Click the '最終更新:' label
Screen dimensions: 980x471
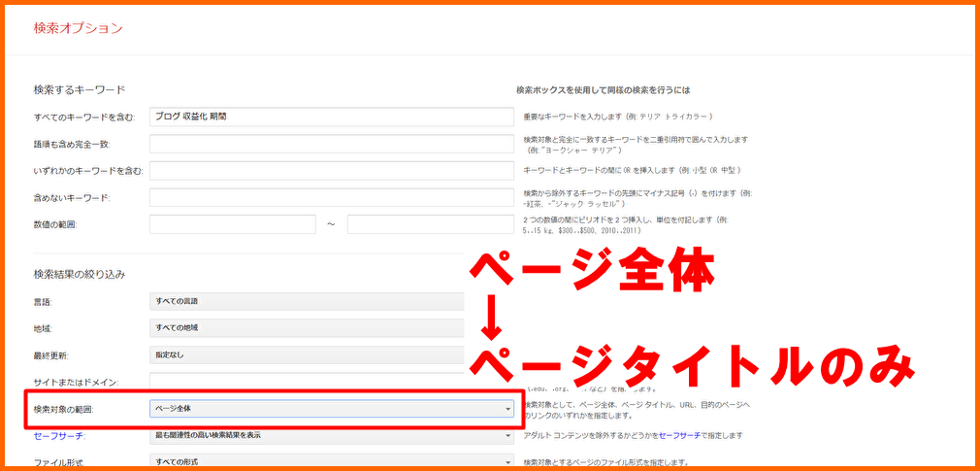(x=51, y=355)
